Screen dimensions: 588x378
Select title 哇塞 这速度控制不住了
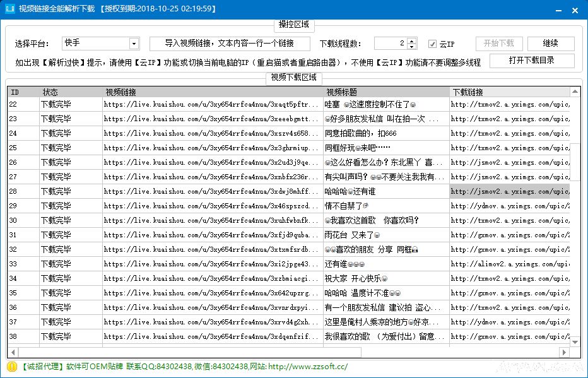pyautogui.click(x=370, y=104)
